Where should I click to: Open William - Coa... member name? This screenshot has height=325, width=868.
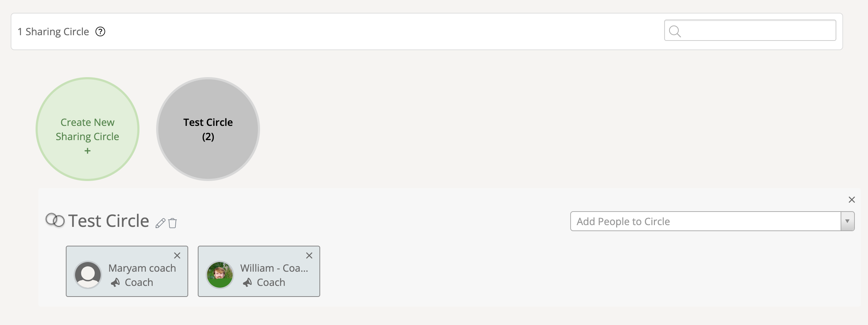pyautogui.click(x=274, y=268)
